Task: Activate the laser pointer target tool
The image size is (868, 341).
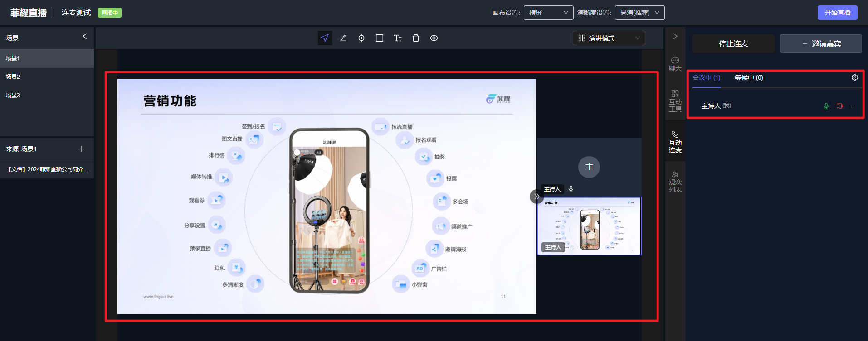Action: tap(361, 38)
